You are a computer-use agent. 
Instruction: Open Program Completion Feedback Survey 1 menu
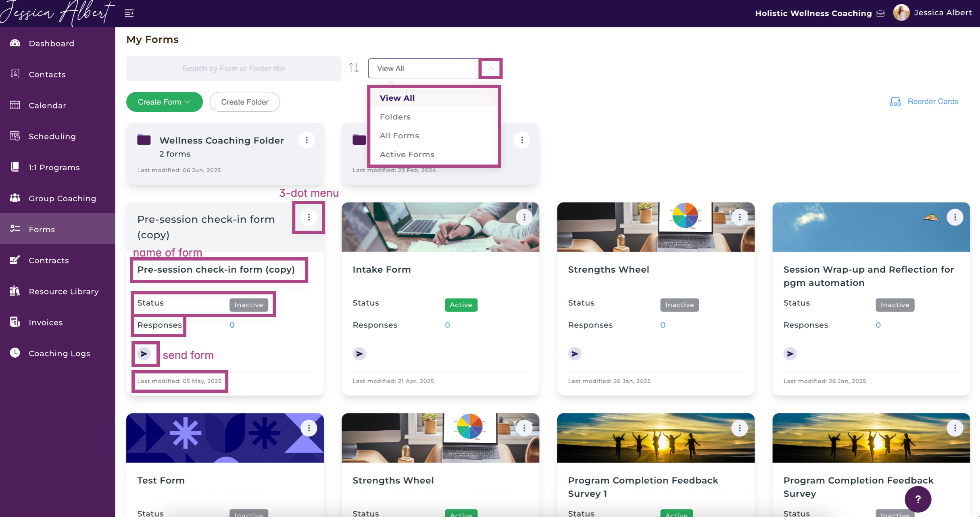[x=740, y=428]
